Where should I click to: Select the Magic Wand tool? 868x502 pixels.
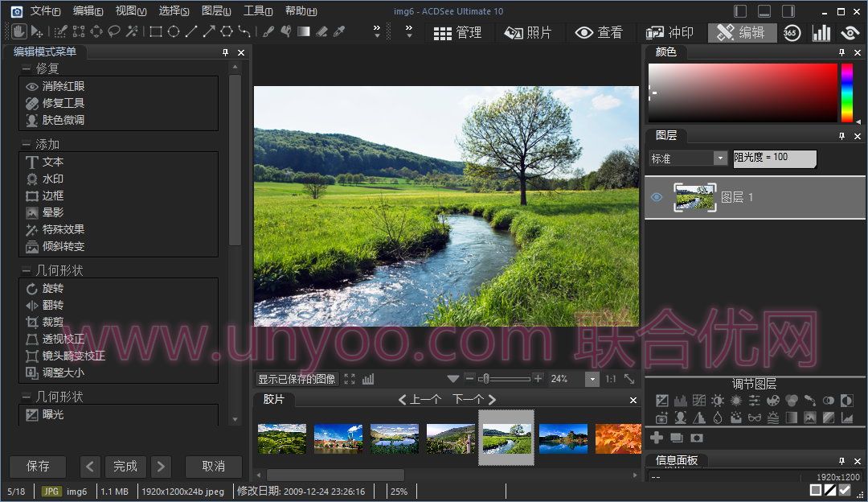(132, 31)
